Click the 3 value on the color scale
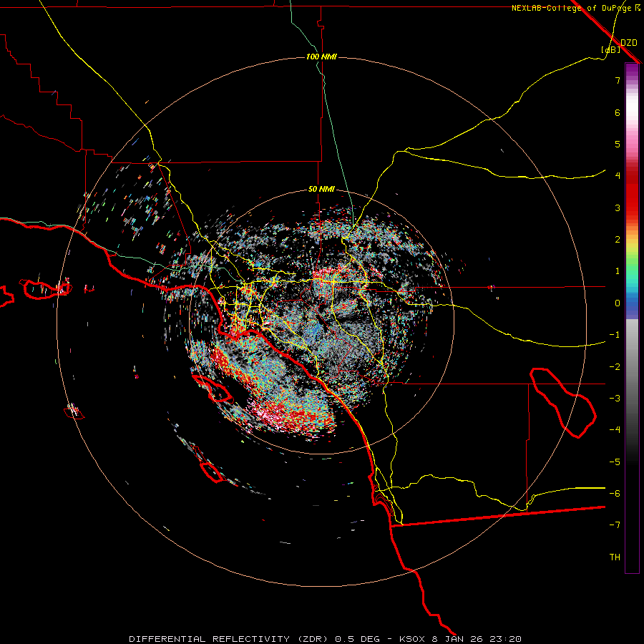Screen dimensions: 644x644 pyautogui.click(x=618, y=208)
